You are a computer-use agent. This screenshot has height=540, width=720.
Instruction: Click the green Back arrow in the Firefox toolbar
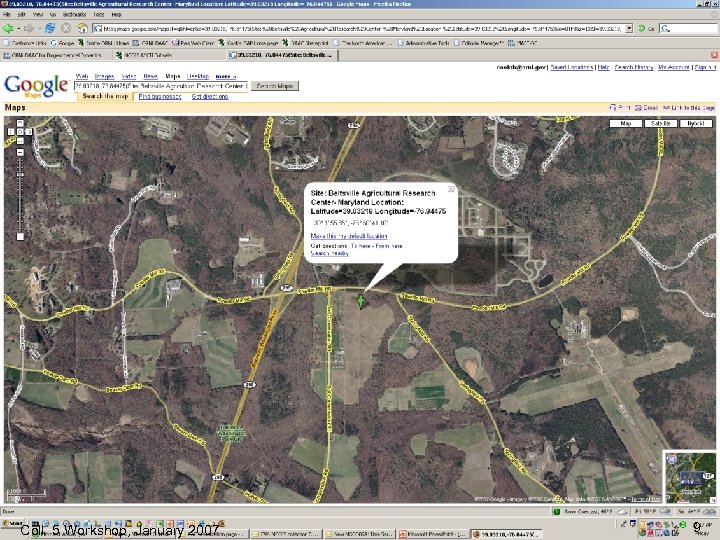8,28
